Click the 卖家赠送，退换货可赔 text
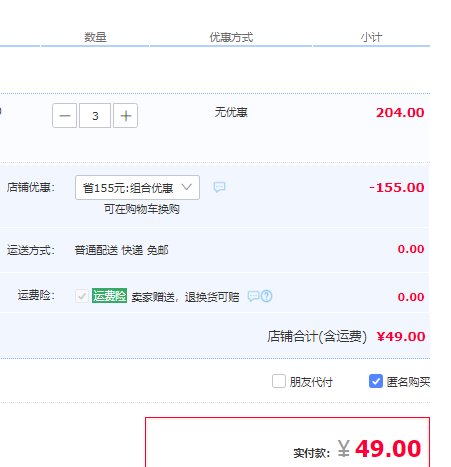The image size is (451, 467). coord(185,297)
